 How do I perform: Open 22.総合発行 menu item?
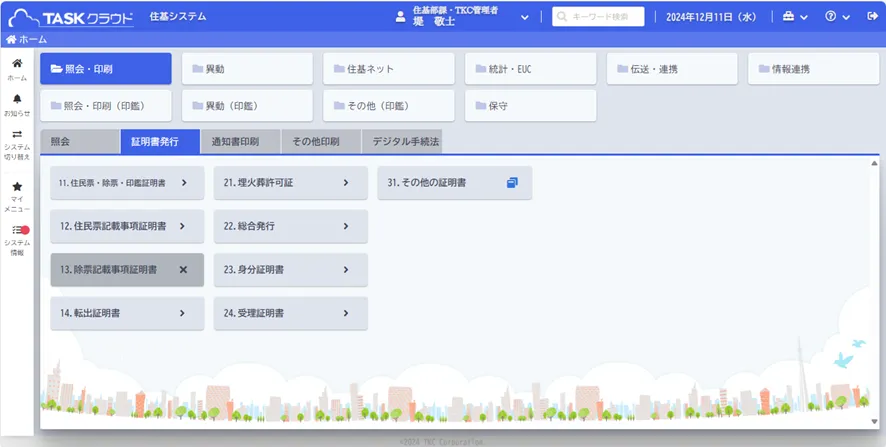(x=290, y=227)
